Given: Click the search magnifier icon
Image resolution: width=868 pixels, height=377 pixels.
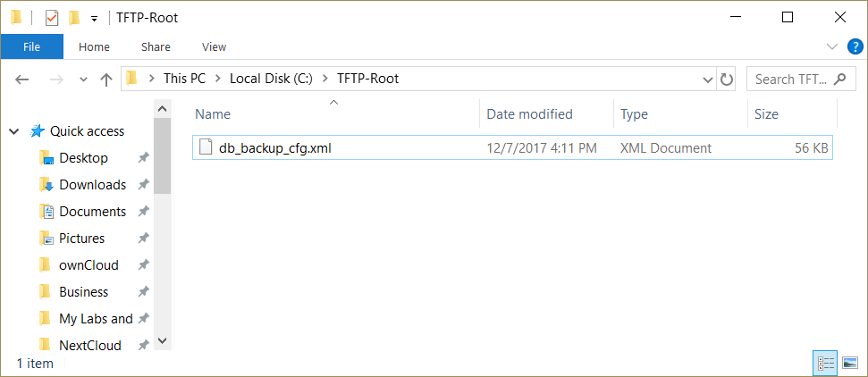Looking at the screenshot, I should click(839, 79).
